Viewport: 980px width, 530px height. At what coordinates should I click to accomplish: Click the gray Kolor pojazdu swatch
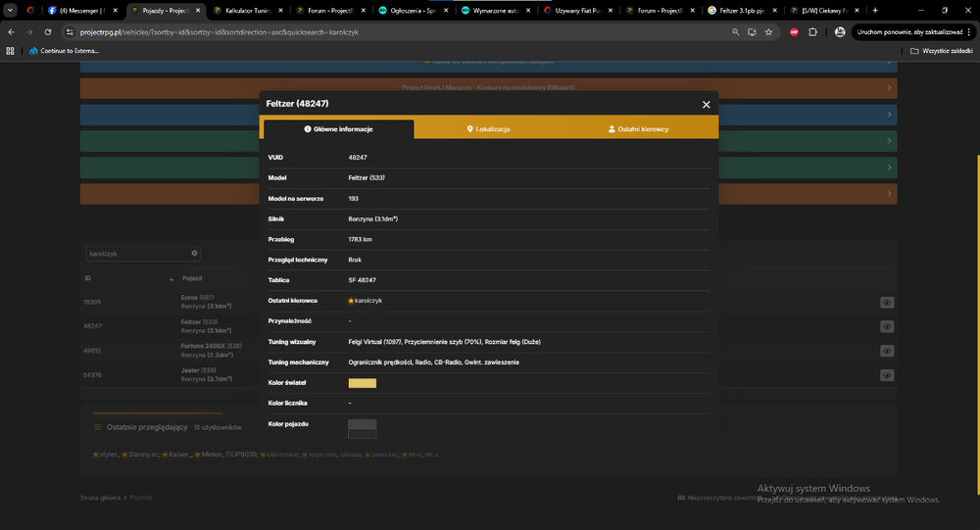(x=362, y=429)
